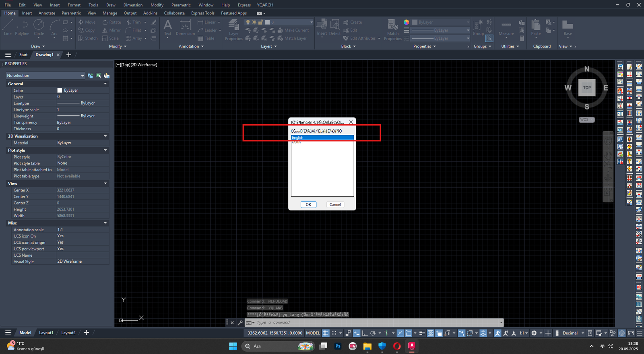Switch to the Annotate ribbon tab
Viewport: 644px width, 354px height.
click(47, 13)
